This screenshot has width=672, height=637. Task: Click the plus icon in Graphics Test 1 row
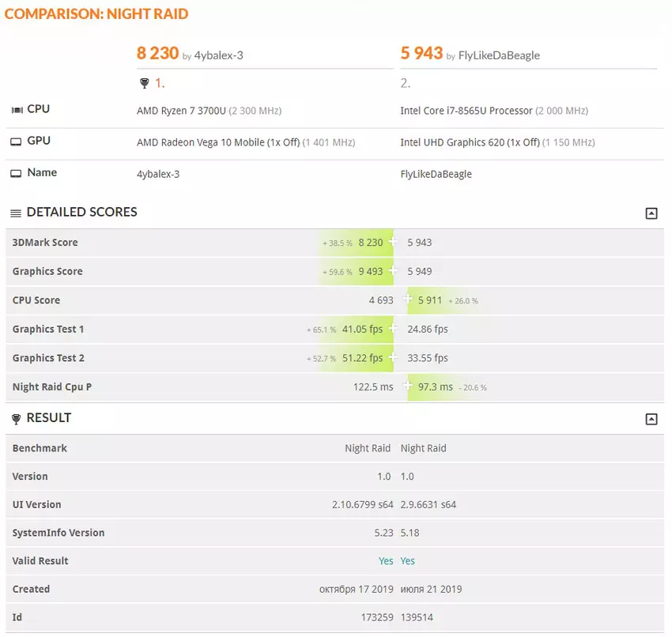click(x=393, y=329)
